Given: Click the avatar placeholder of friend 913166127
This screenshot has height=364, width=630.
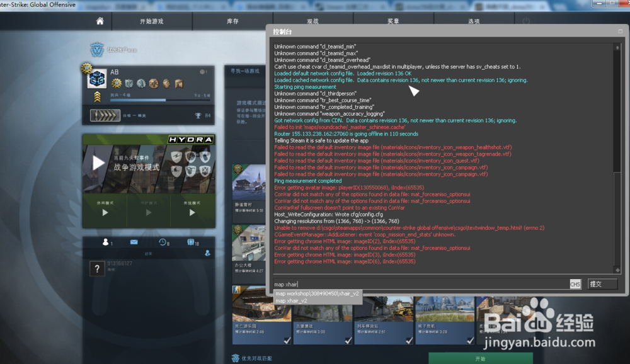Looking at the screenshot, I should pos(98,268).
